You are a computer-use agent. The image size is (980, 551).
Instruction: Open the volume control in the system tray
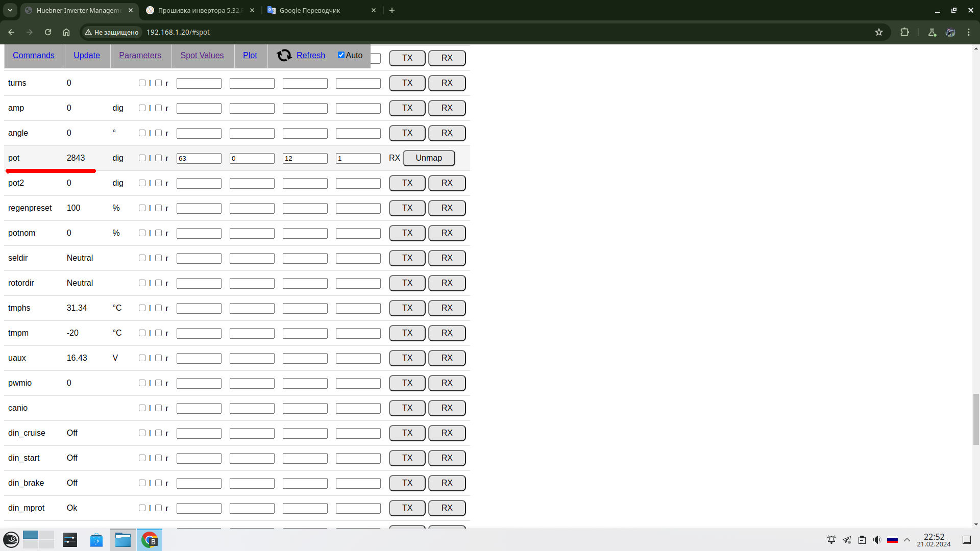pyautogui.click(x=877, y=540)
